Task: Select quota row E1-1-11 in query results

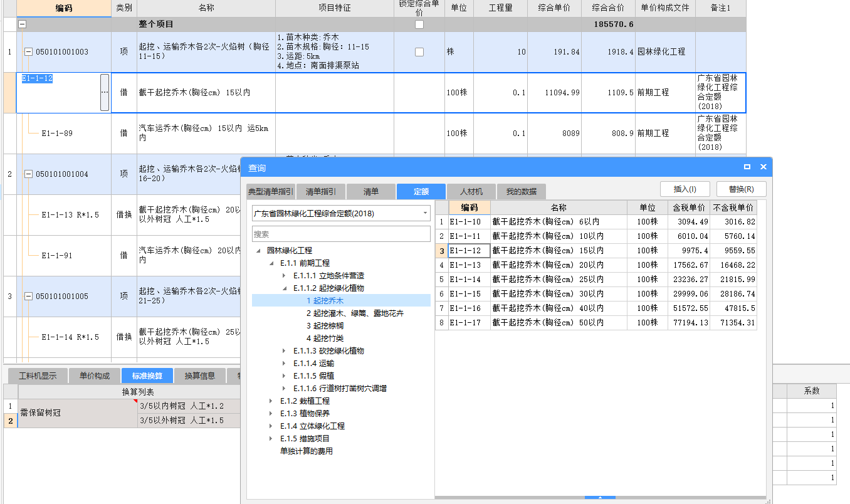Action: coord(596,236)
